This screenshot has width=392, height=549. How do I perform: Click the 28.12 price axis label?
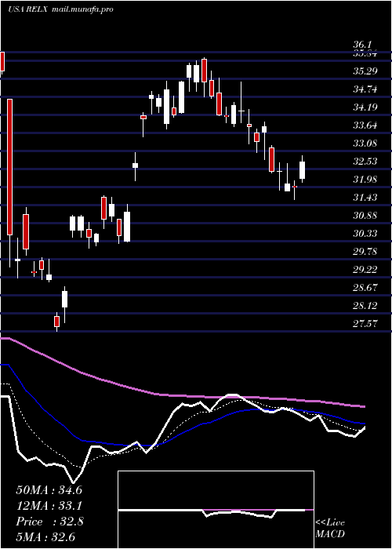(365, 306)
